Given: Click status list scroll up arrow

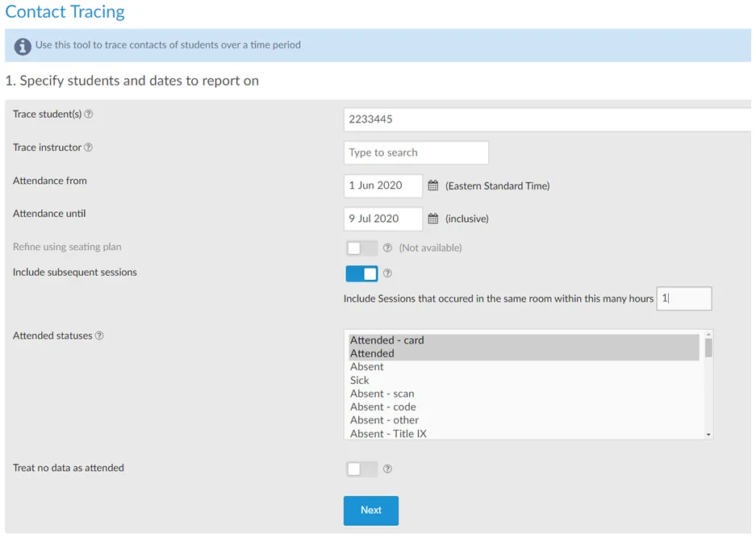Looking at the screenshot, I should [x=708, y=335].
